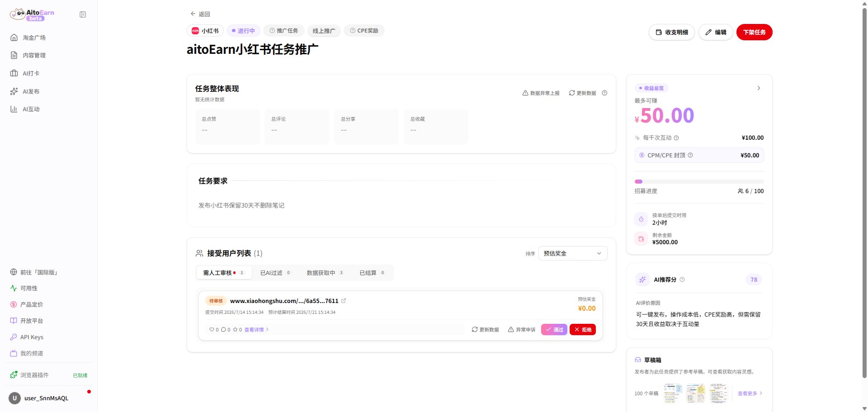Click 下架任务 red button
Screen dimensions: 868x412
755,32
